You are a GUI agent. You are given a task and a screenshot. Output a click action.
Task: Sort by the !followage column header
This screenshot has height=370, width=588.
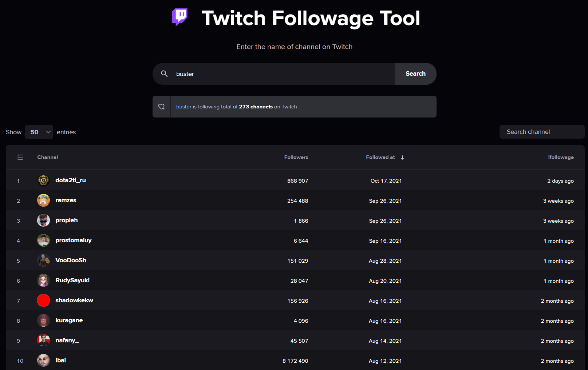[x=561, y=157]
